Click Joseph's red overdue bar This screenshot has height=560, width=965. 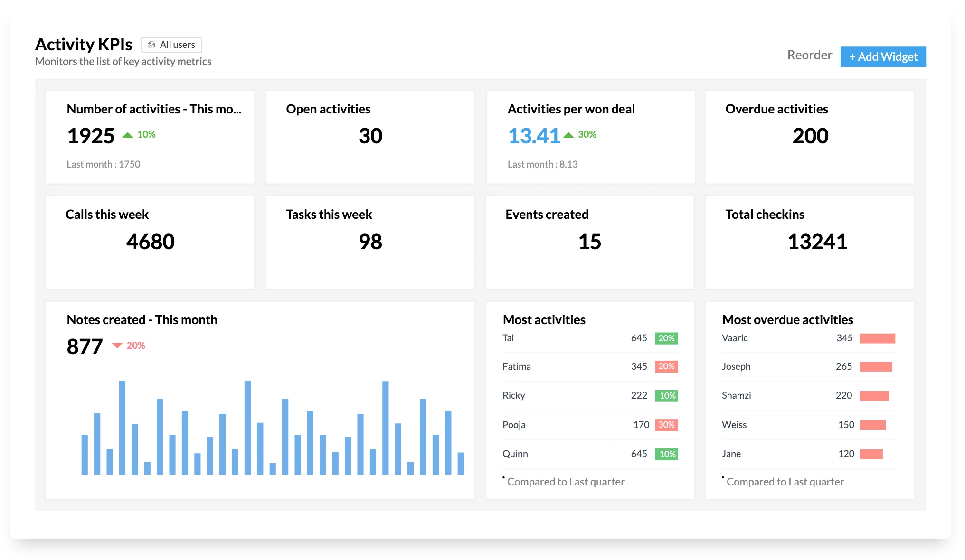tap(876, 366)
